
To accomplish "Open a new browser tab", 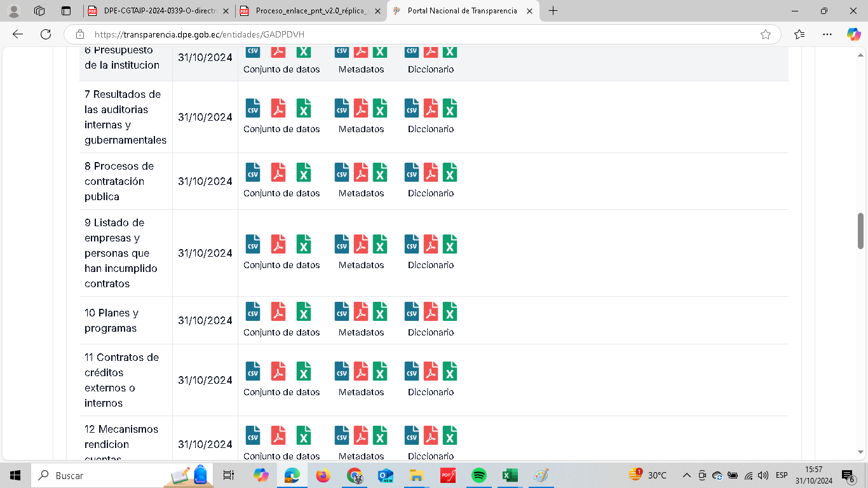I will point(553,11).
